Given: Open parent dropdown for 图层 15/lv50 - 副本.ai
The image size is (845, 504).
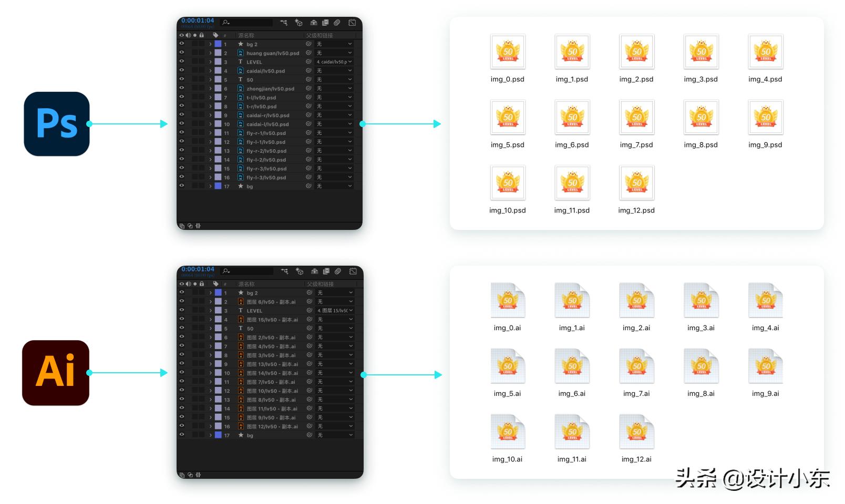Looking at the screenshot, I should 334,319.
